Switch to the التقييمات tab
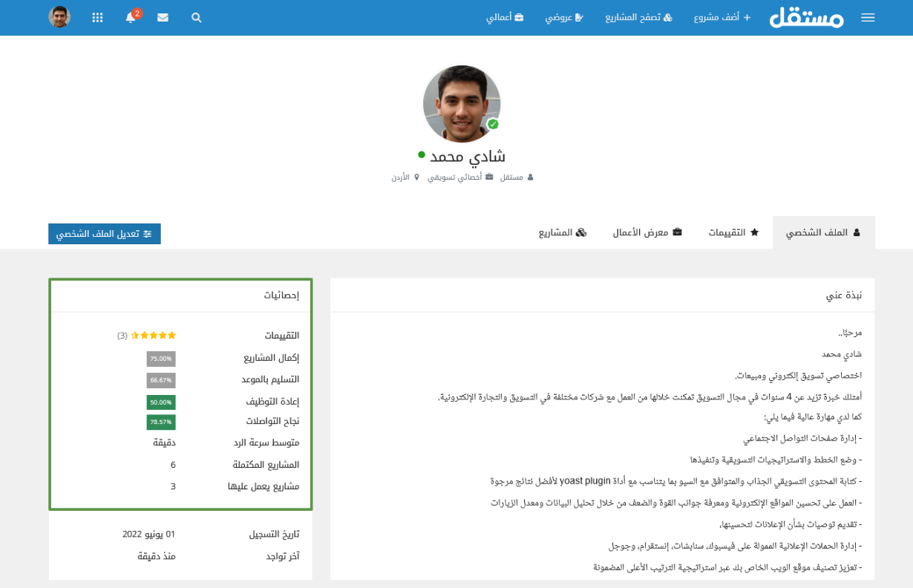Image resolution: width=913 pixels, height=588 pixels. point(733,232)
